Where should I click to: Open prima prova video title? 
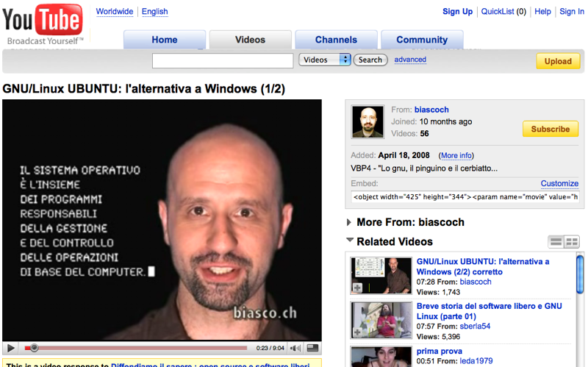439,352
